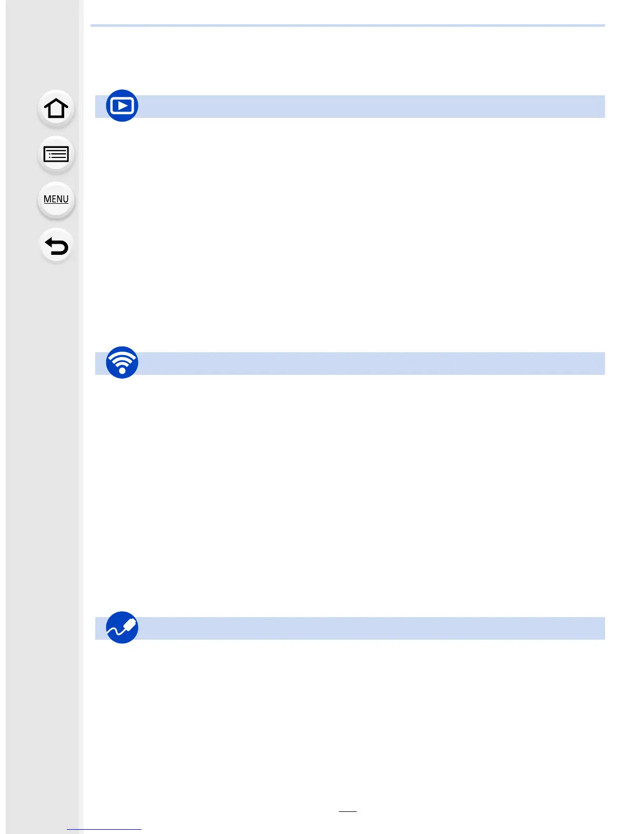Click the Home icon in the sidebar

(x=56, y=109)
